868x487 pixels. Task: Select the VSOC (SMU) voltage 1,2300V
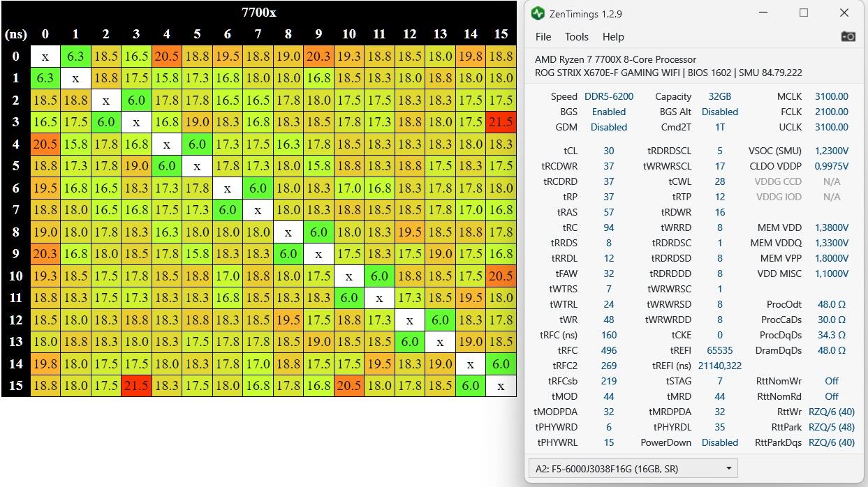(x=832, y=151)
